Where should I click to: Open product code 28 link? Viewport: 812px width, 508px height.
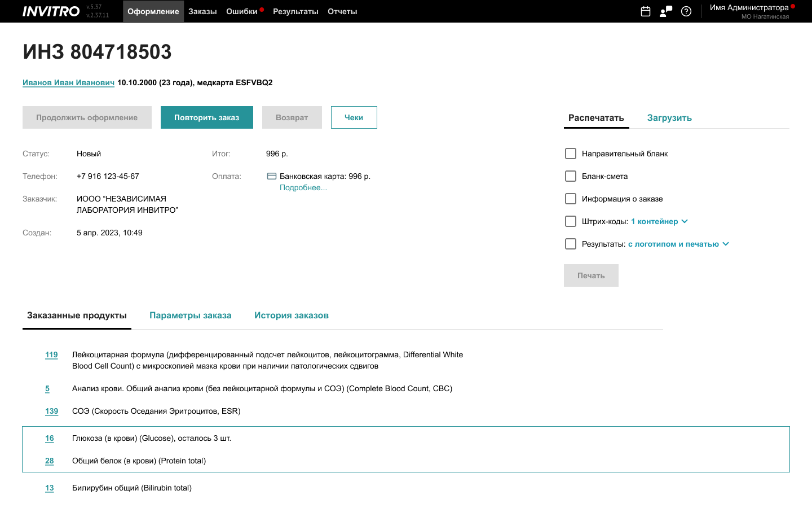[50, 461]
